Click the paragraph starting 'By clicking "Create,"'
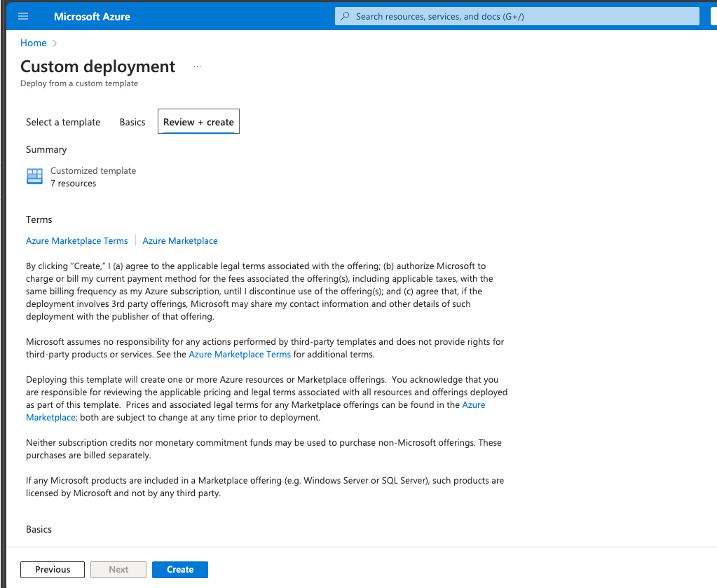 click(259, 292)
